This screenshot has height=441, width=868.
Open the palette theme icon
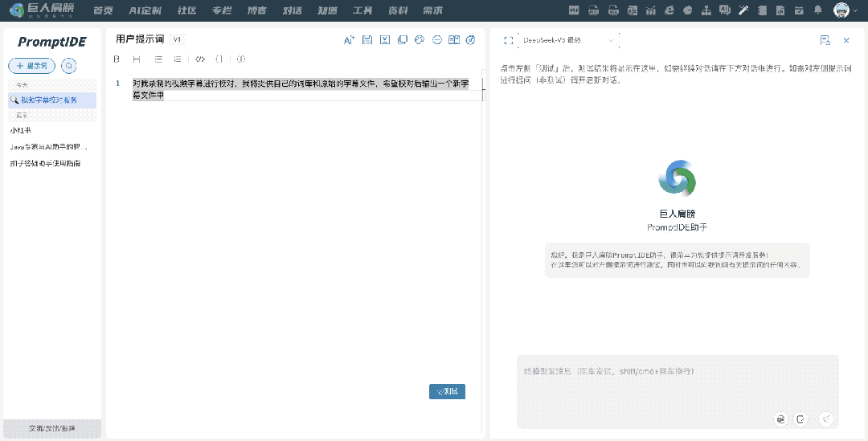(x=420, y=40)
